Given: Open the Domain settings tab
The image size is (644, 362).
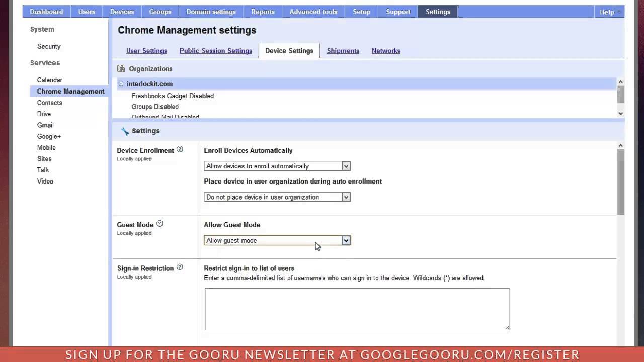Looking at the screenshot, I should pos(211,12).
